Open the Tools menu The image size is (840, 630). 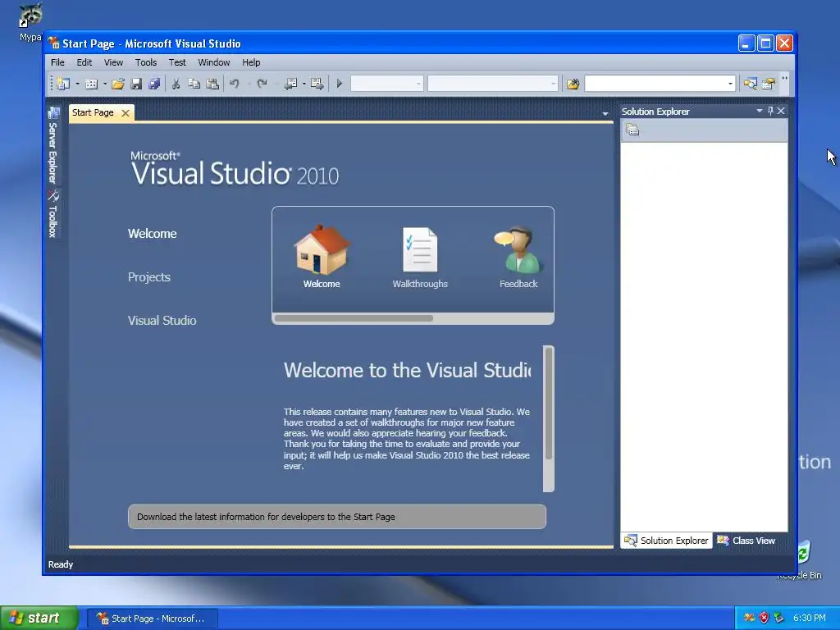[146, 62]
